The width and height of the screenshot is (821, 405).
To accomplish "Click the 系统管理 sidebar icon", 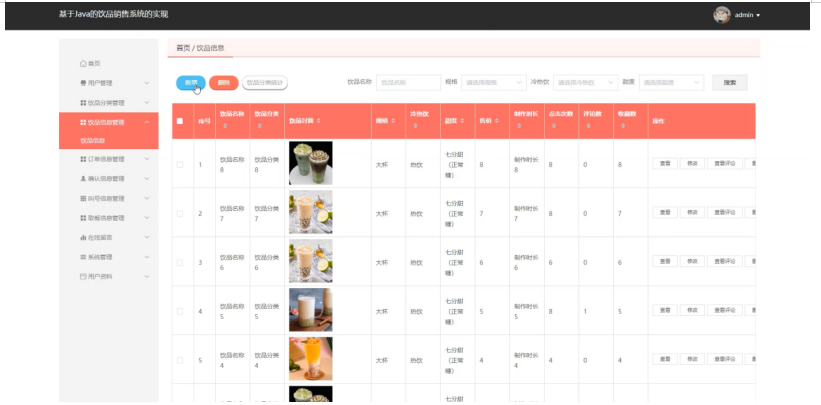I will pos(83,257).
